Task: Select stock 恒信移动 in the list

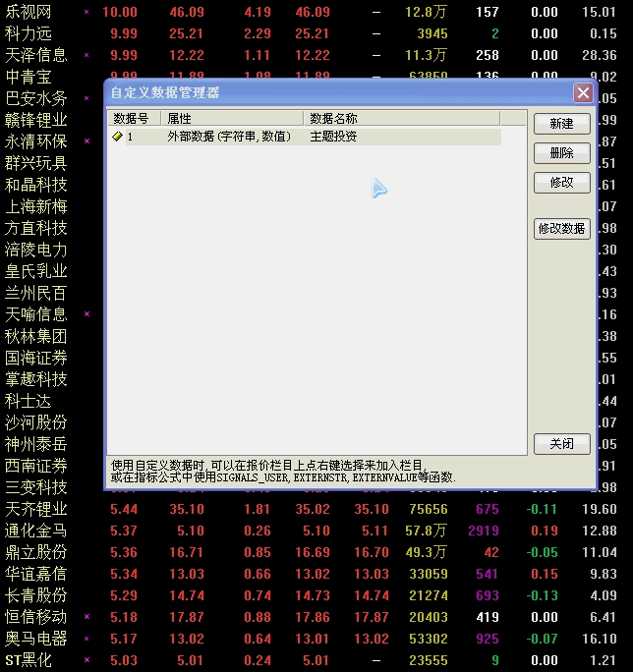Action: coord(36,617)
